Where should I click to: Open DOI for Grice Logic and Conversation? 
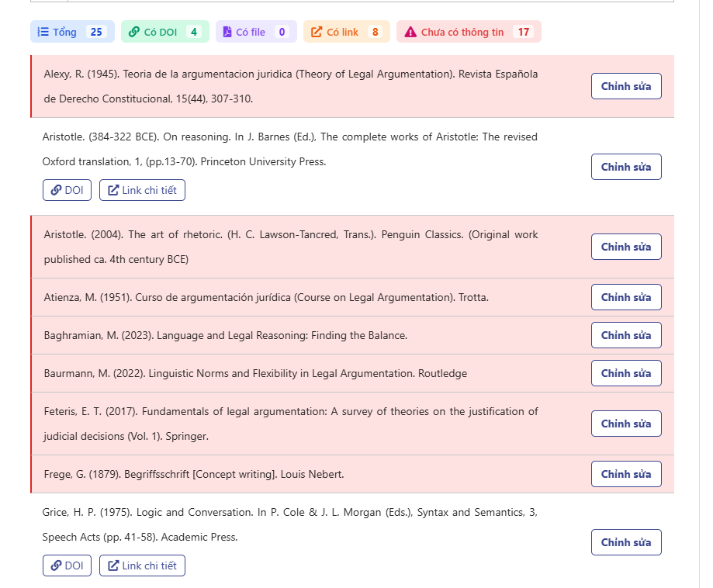coord(67,566)
